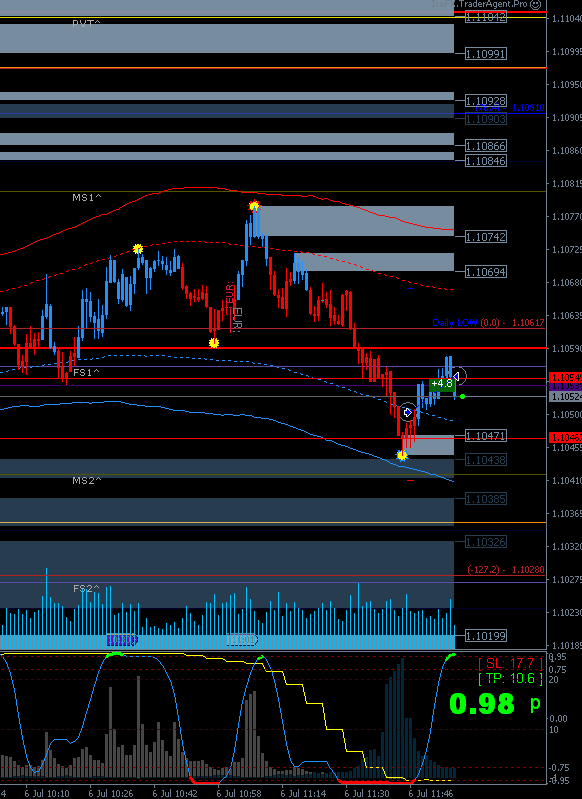Click the MS1^ level label
Image resolution: width=582 pixels, height=799 pixels.
pos(87,197)
